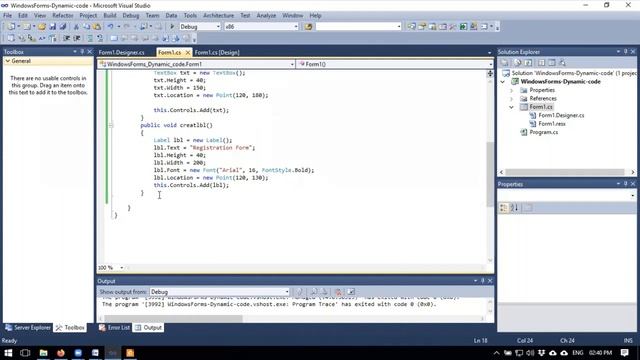640x360 pixels.
Task: Click the 'Registration Form' string in code
Action: 221,148
